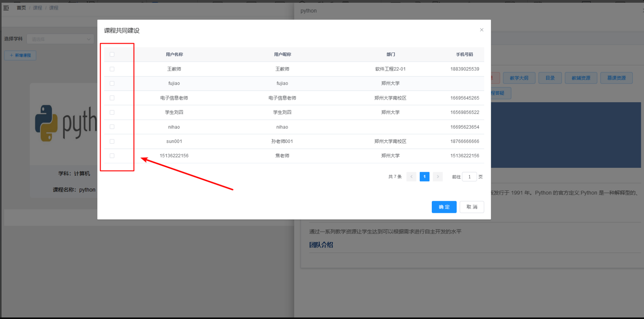Image resolution: width=644 pixels, height=319 pixels.
Task: Click the 用户昵称 column header
Action: (282, 54)
